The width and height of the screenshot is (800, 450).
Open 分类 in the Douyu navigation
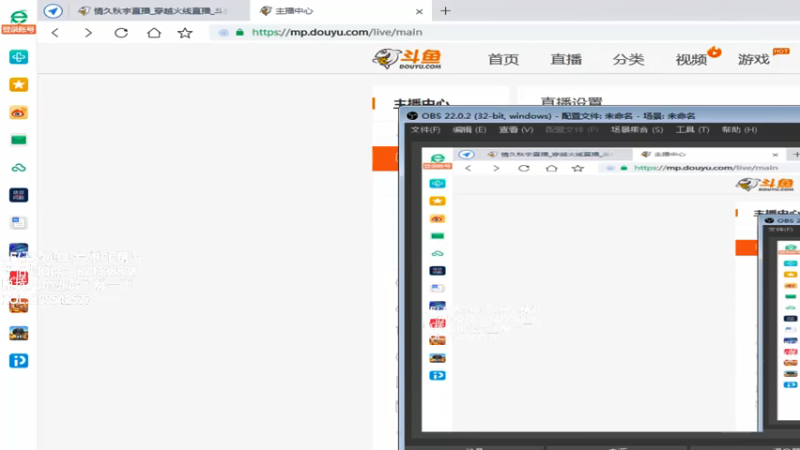click(628, 59)
